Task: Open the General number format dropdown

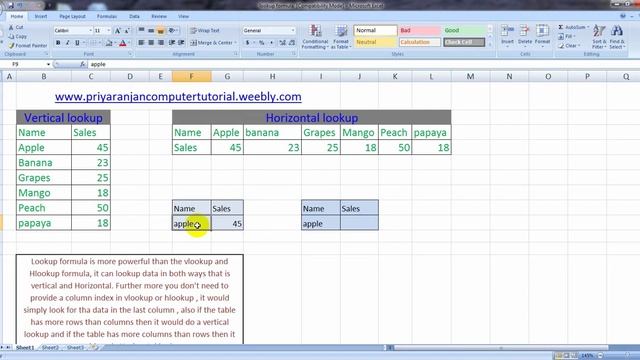Action: pos(293,31)
